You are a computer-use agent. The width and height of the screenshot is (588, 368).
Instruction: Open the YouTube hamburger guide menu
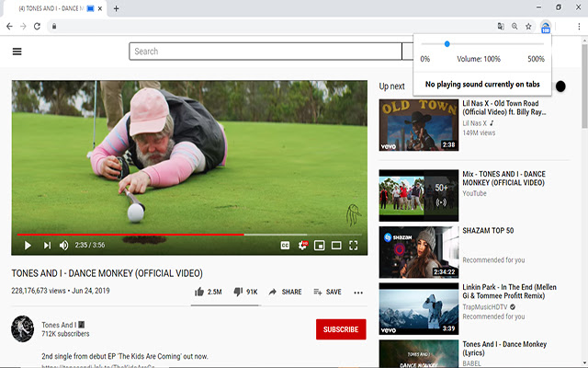click(x=17, y=52)
